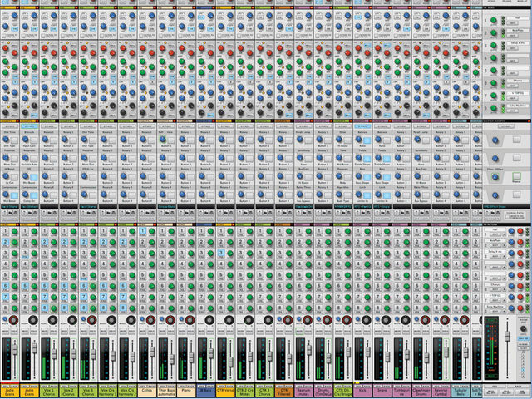Move the Vox 1 Chorus channel fader

click(54, 353)
